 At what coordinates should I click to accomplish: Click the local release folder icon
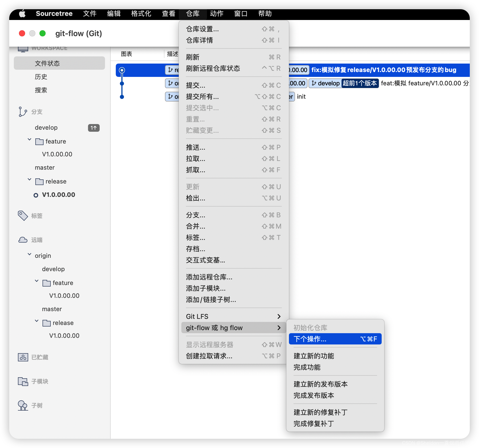coord(39,181)
